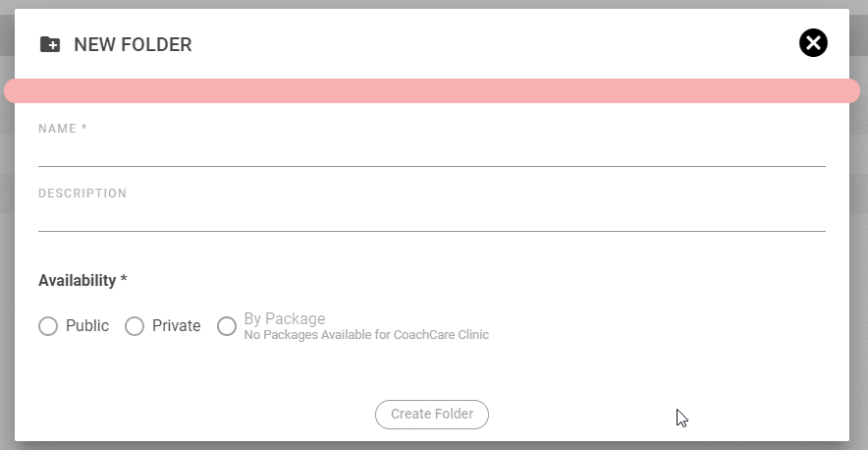
Task: Select the Public radio circle
Action: click(x=48, y=326)
